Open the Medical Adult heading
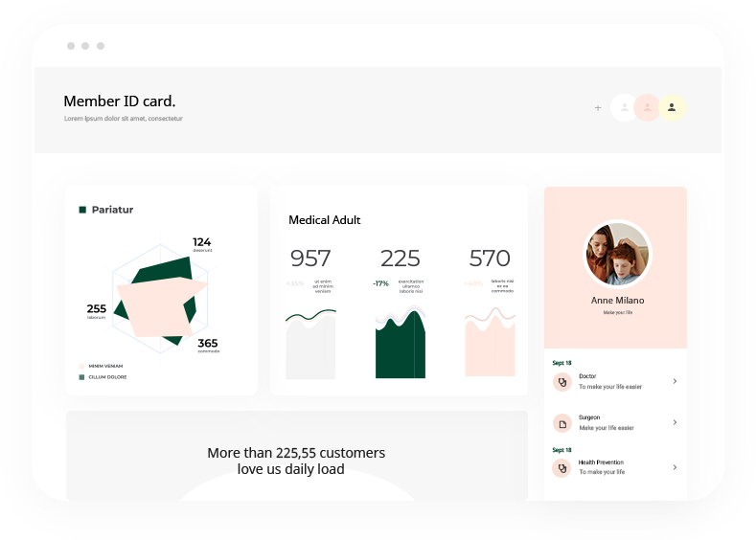This screenshot has height=540, width=756. pyautogui.click(x=325, y=220)
